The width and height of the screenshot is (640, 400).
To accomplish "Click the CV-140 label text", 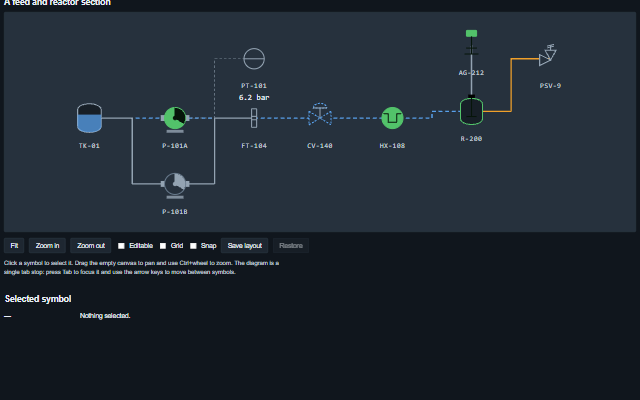I will point(320,146).
